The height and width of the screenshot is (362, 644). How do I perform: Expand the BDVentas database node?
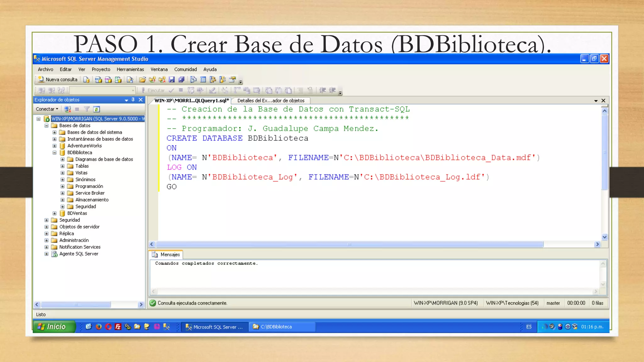coord(54,213)
